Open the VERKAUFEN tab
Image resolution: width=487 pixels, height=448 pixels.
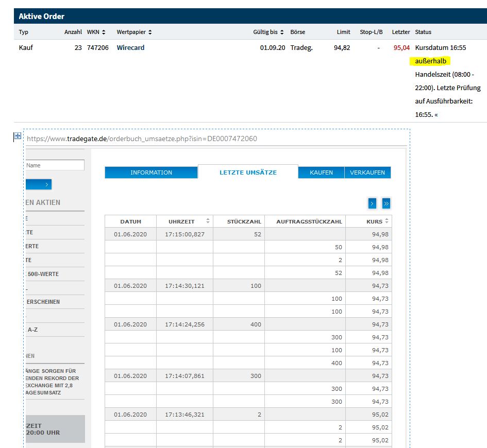point(367,173)
